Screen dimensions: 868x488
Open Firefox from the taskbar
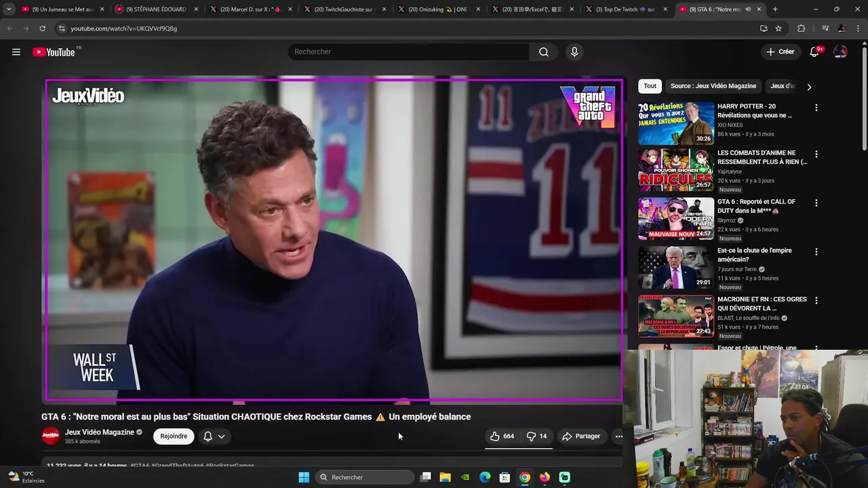point(545,477)
